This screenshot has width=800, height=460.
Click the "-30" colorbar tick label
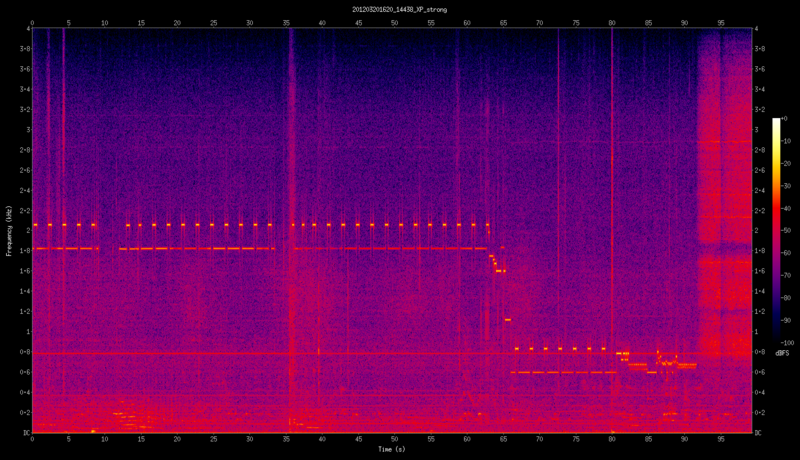click(x=785, y=186)
